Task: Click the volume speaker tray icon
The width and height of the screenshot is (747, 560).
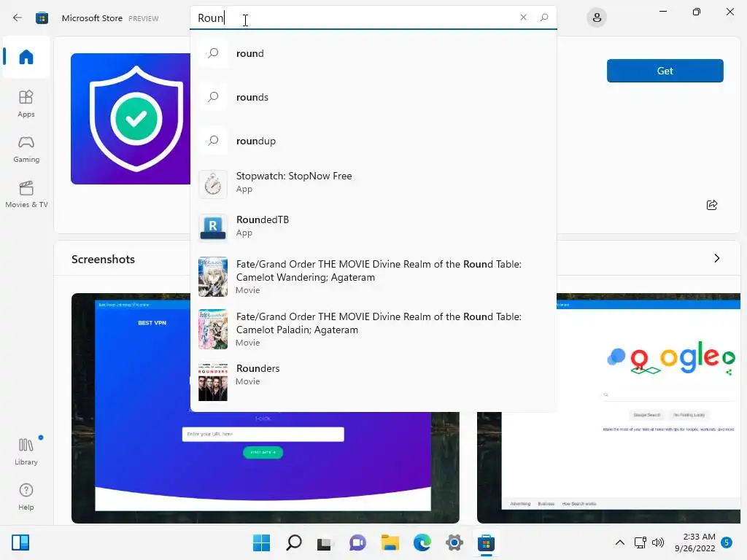Action: click(x=658, y=542)
